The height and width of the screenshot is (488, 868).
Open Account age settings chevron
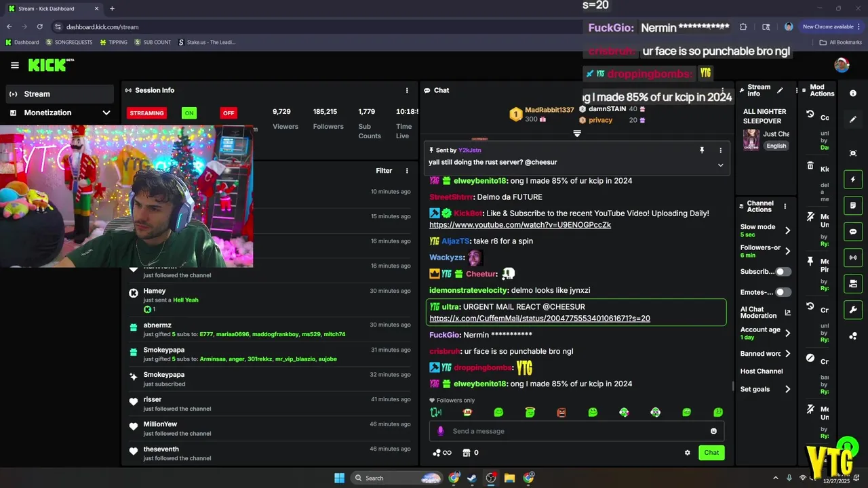point(787,333)
